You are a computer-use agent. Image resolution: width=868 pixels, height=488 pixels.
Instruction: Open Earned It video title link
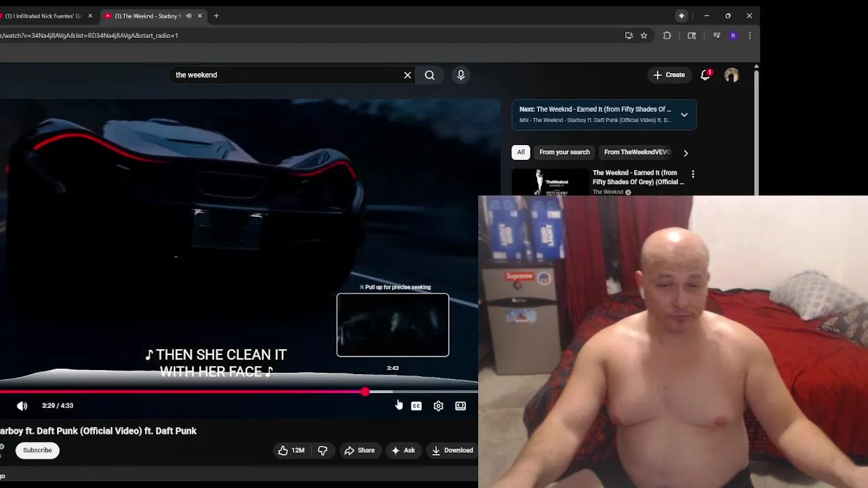[638, 178]
